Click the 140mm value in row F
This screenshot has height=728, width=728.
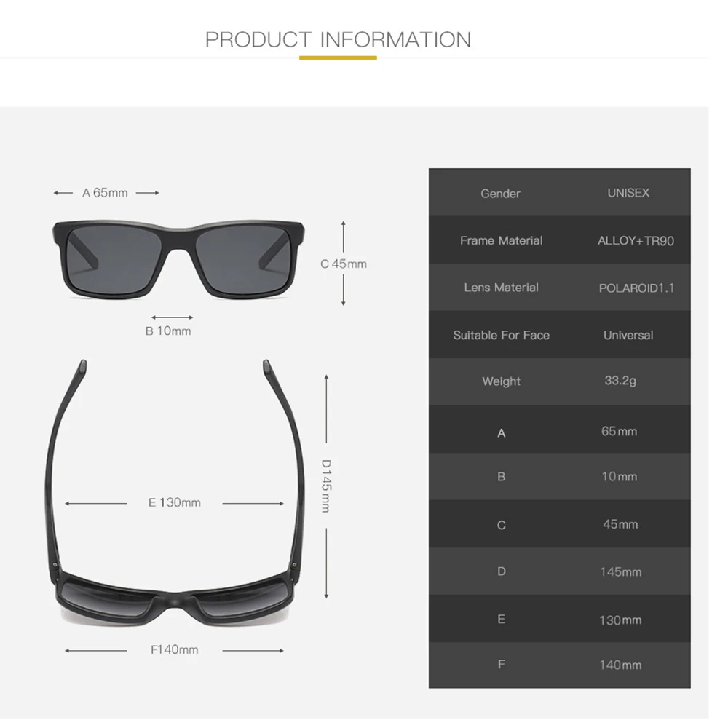[620, 665]
